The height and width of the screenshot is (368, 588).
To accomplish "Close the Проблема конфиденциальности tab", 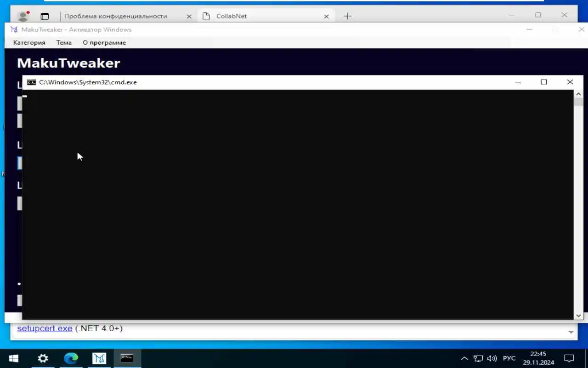I will tap(189, 16).
